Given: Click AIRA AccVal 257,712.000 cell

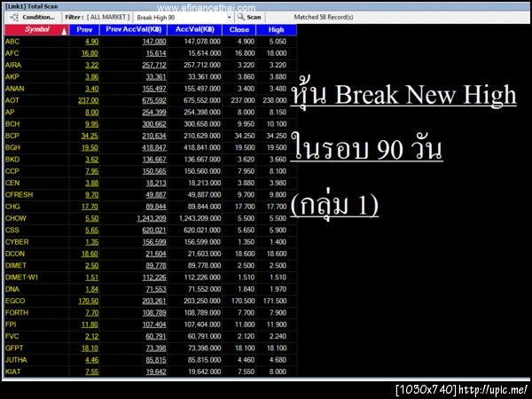Looking at the screenshot, I should [202, 65].
